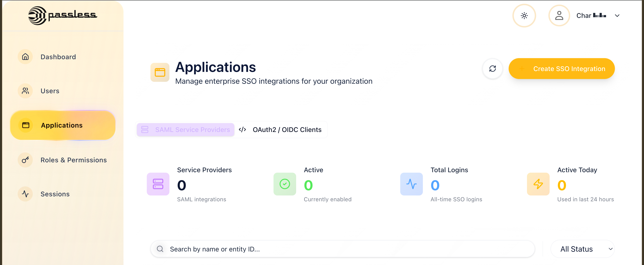Image resolution: width=644 pixels, height=265 pixels.
Task: Click Create SSO Integration button
Action: click(x=561, y=68)
